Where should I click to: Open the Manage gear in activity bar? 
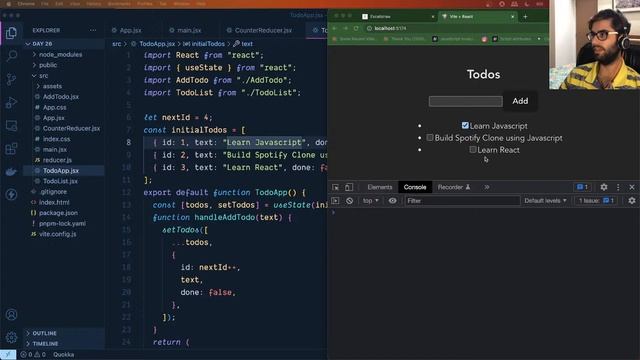11,337
